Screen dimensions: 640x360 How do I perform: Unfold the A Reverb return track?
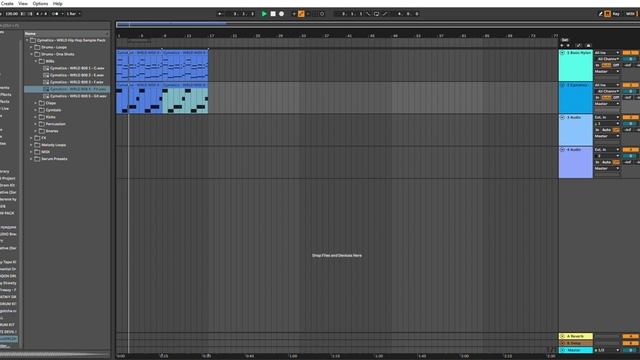click(x=562, y=336)
